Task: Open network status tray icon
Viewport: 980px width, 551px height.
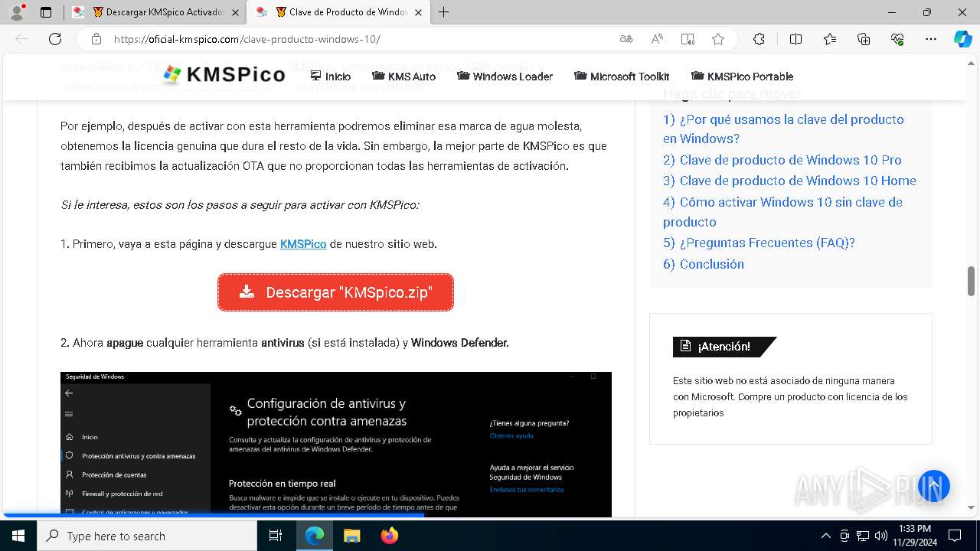Action: click(863, 536)
